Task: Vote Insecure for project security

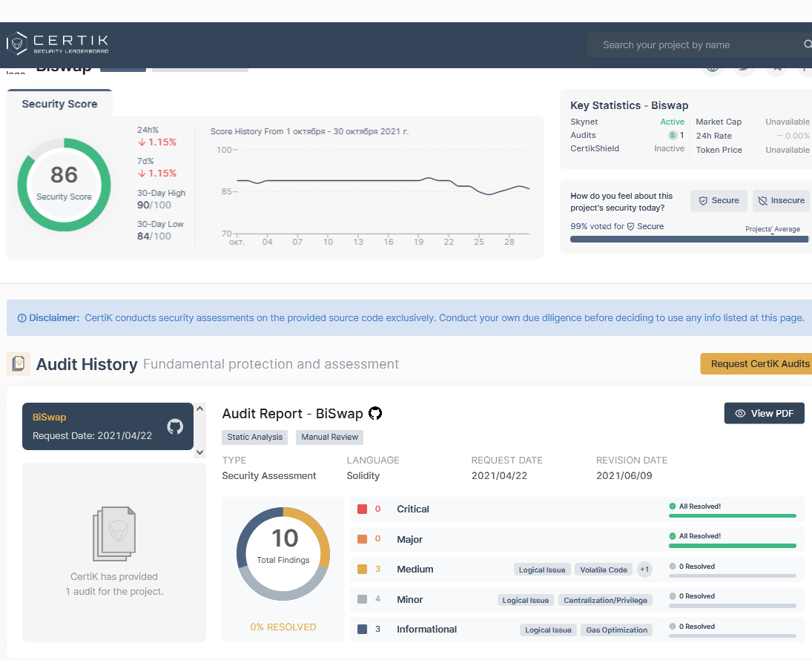Action: click(x=781, y=200)
